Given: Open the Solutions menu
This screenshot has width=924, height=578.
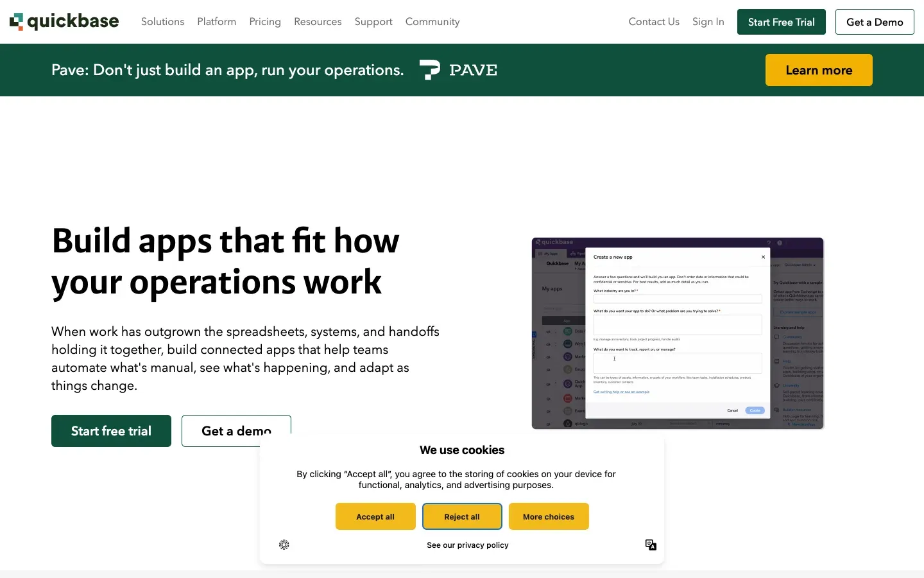Looking at the screenshot, I should (162, 22).
